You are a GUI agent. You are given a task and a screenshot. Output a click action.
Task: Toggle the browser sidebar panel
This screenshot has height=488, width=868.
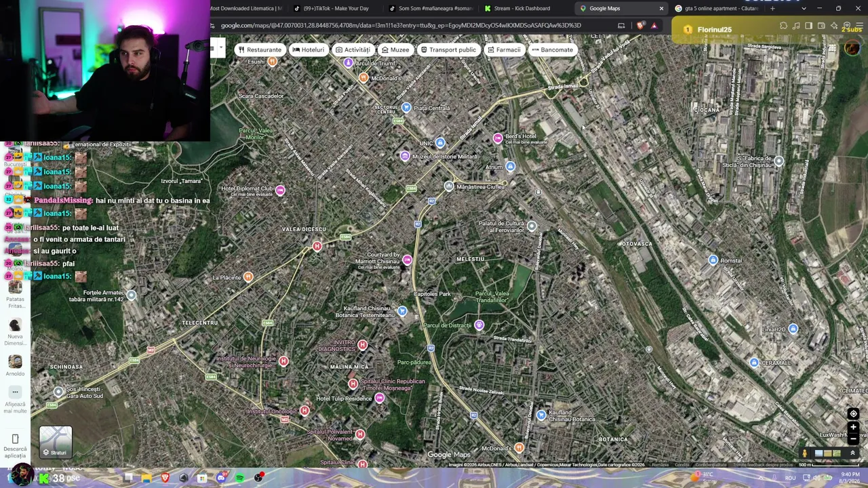click(x=808, y=26)
